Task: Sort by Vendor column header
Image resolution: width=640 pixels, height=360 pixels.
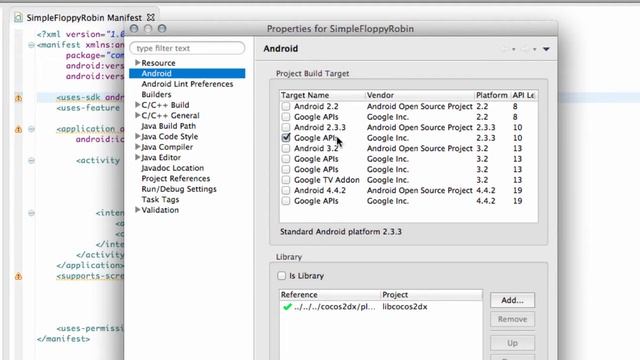Action: [x=420, y=95]
